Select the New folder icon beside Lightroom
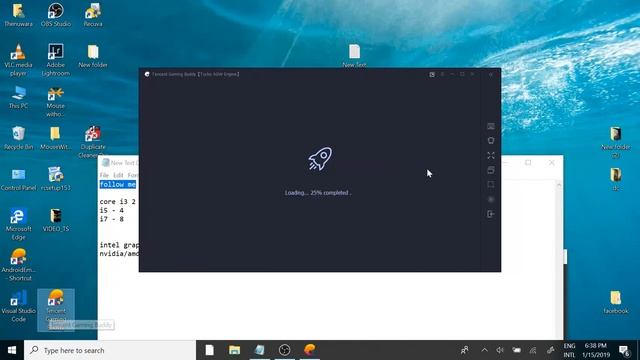The height and width of the screenshot is (360, 640). [x=93, y=56]
